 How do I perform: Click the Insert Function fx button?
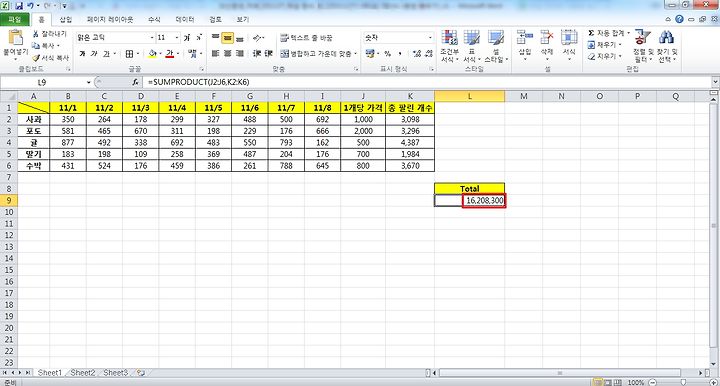(135, 82)
